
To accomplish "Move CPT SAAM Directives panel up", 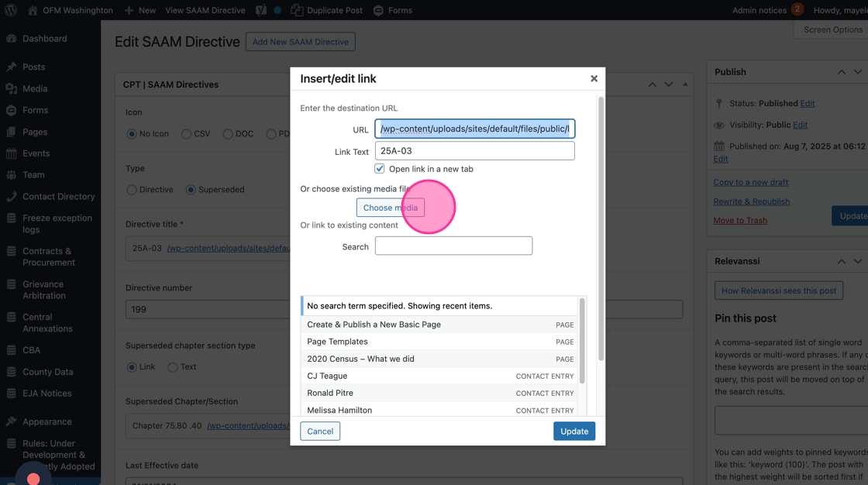I will [652, 84].
